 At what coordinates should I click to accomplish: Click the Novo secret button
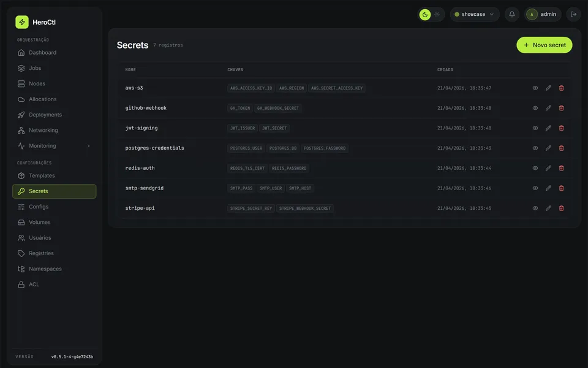click(x=544, y=45)
